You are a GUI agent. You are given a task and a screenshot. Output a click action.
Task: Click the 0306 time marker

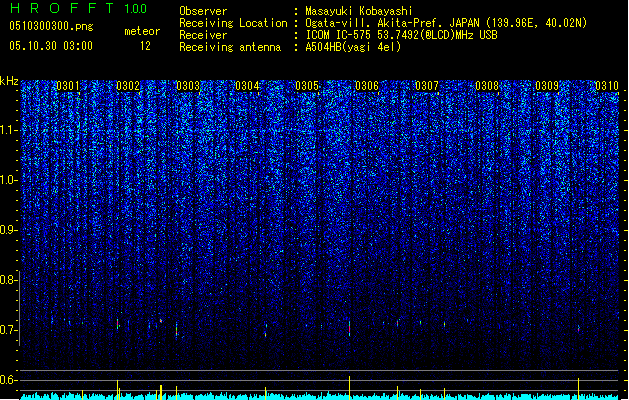[367, 86]
